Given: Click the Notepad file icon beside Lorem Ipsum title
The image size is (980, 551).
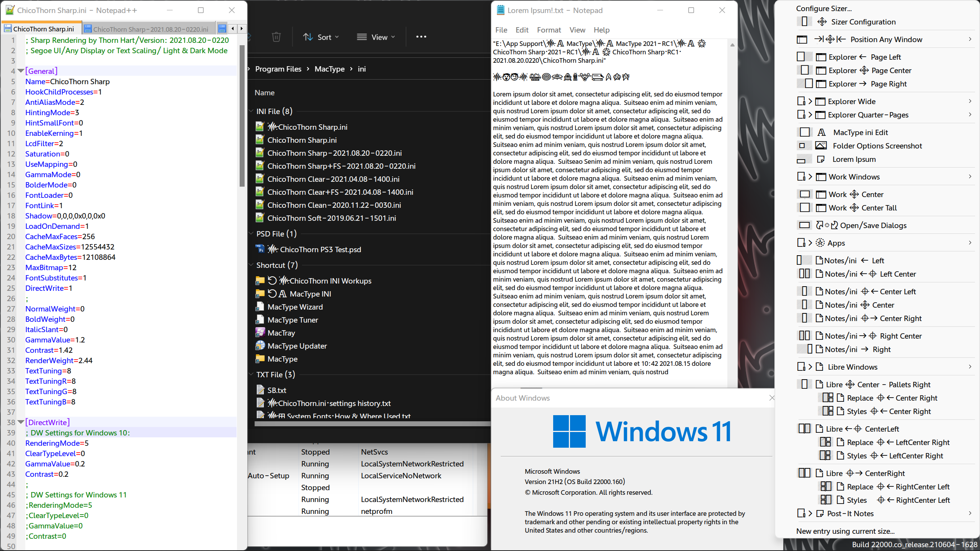Looking at the screenshot, I should [x=500, y=10].
